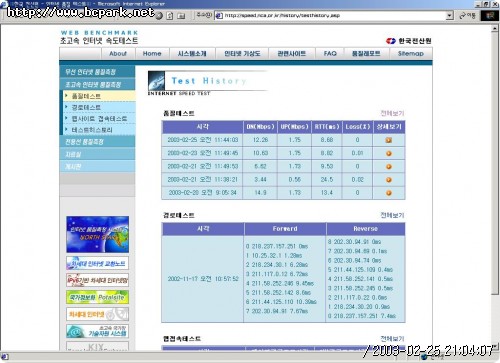Open the 품질리포트 tab
This screenshot has height=363, width=500.
point(366,54)
